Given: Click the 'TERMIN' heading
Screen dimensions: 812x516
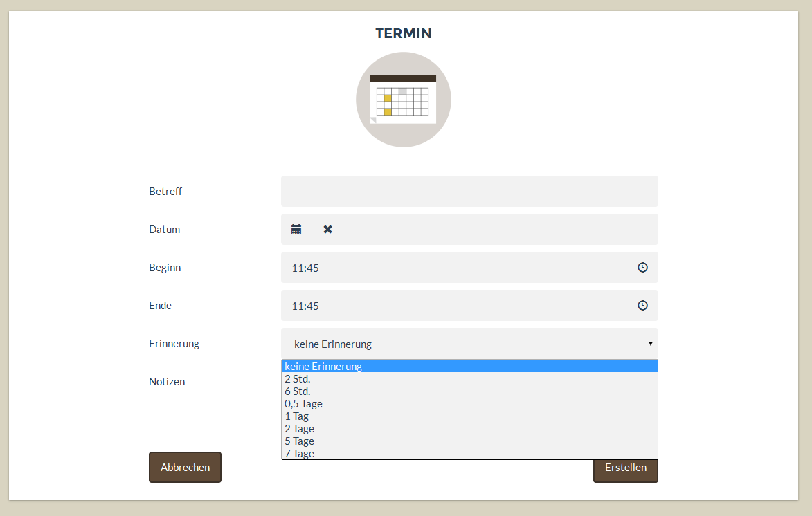Looking at the screenshot, I should point(404,33).
